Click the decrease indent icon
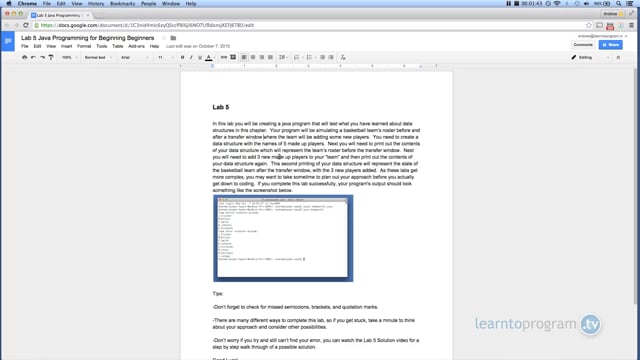 (x=322, y=58)
